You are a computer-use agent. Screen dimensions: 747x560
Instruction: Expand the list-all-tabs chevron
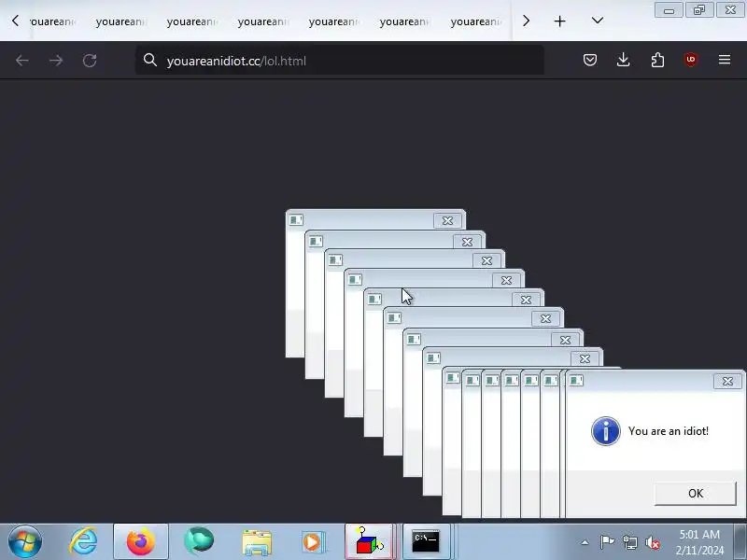(598, 21)
